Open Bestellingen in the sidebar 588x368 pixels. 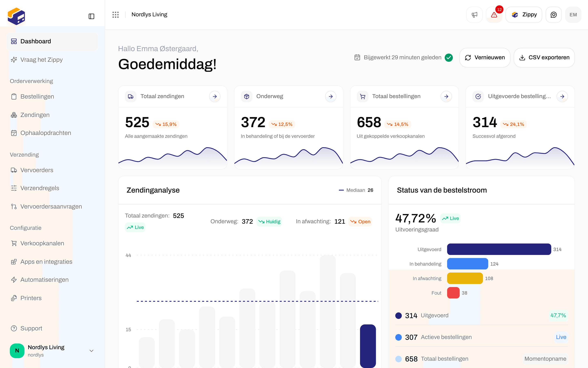pos(52,96)
